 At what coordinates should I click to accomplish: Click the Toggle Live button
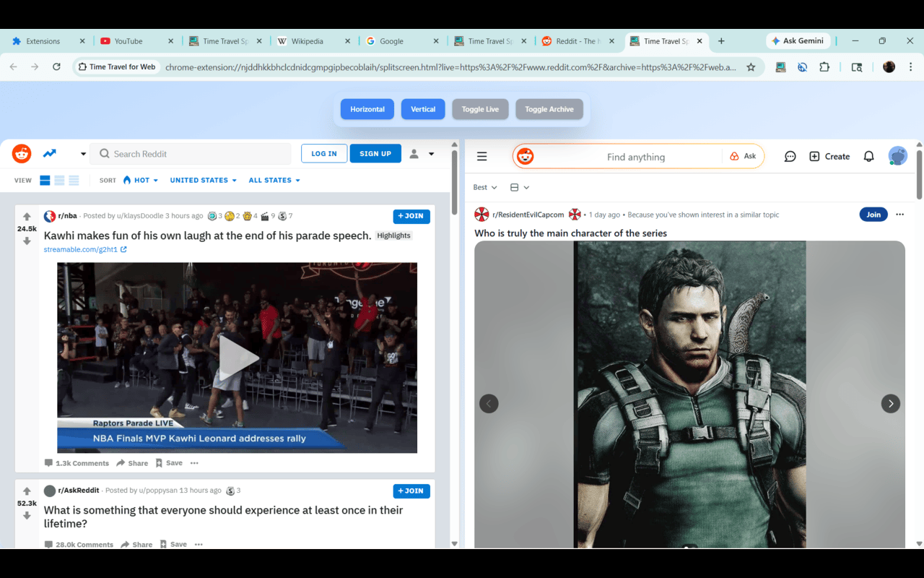(480, 109)
